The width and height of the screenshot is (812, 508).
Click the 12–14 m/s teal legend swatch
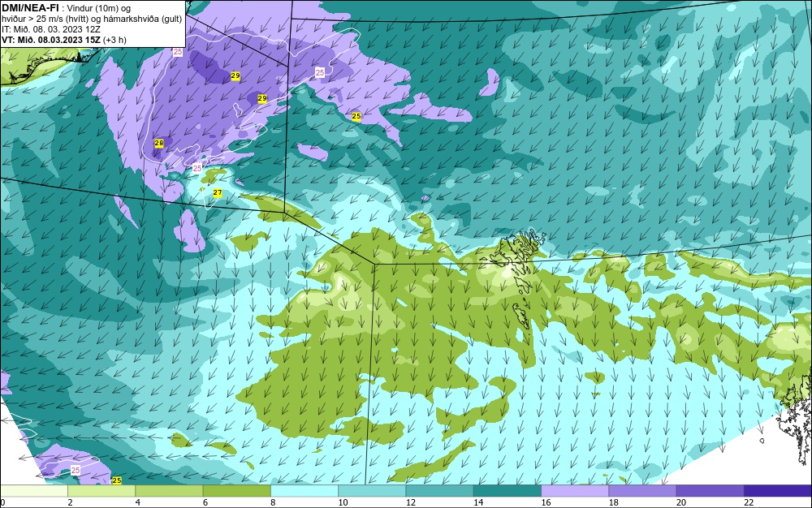439,491
